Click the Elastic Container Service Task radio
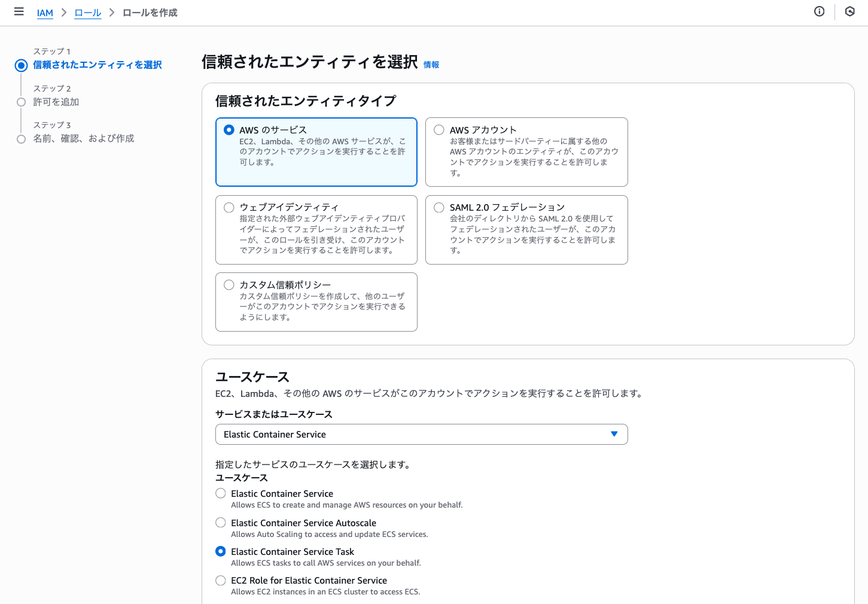Screen dimensions: 868x604 click(220, 551)
